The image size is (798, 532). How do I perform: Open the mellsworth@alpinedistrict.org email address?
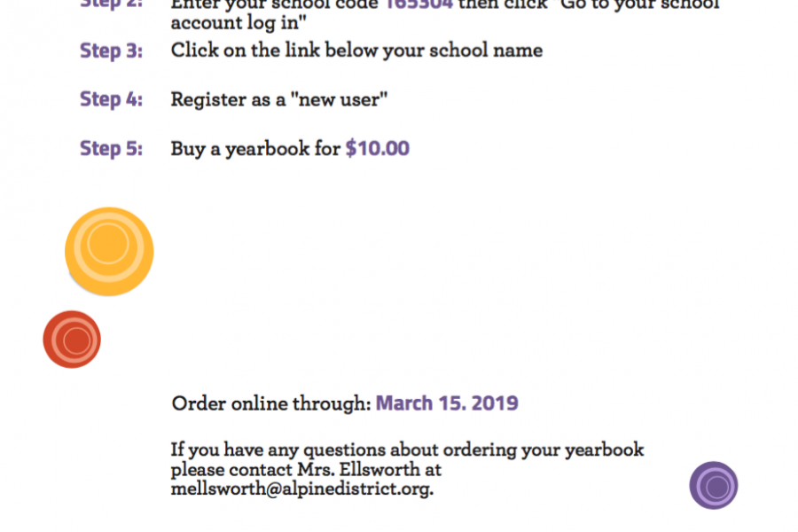point(301,489)
